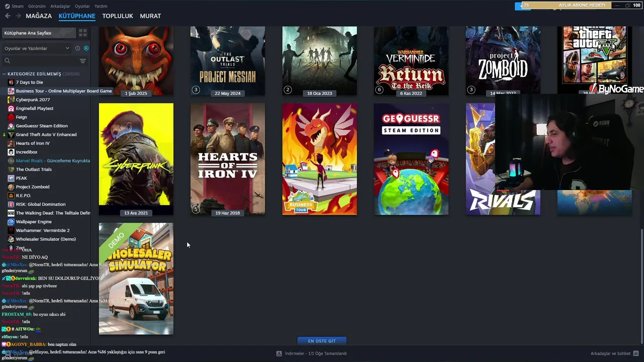Open the Steam menu
The image size is (644, 362).
pyautogui.click(x=14, y=6)
